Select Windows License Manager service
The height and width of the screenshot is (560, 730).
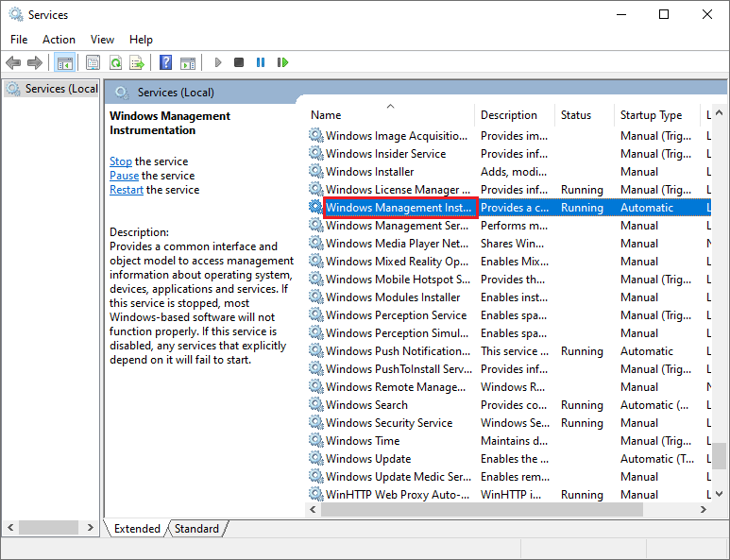[399, 190]
